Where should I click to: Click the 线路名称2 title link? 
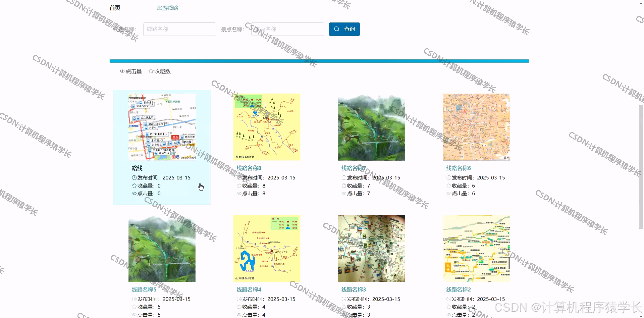pos(459,289)
